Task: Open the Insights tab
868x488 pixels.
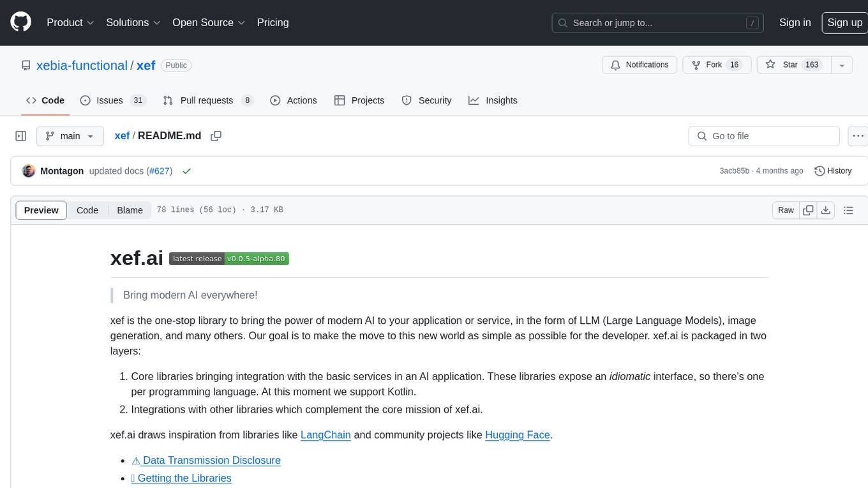Action: (493, 100)
